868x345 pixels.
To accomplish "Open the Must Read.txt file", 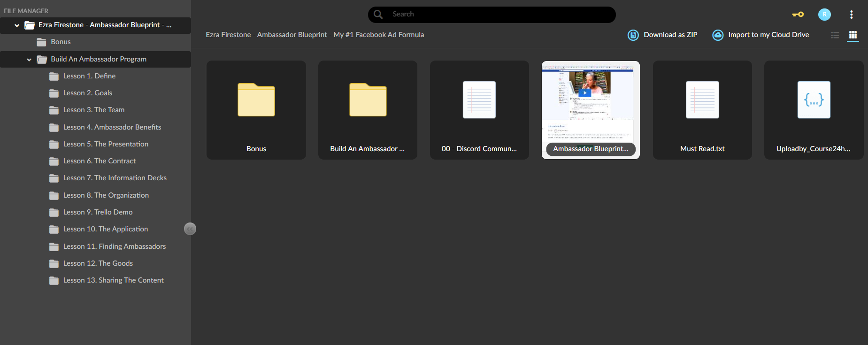I will click(702, 110).
